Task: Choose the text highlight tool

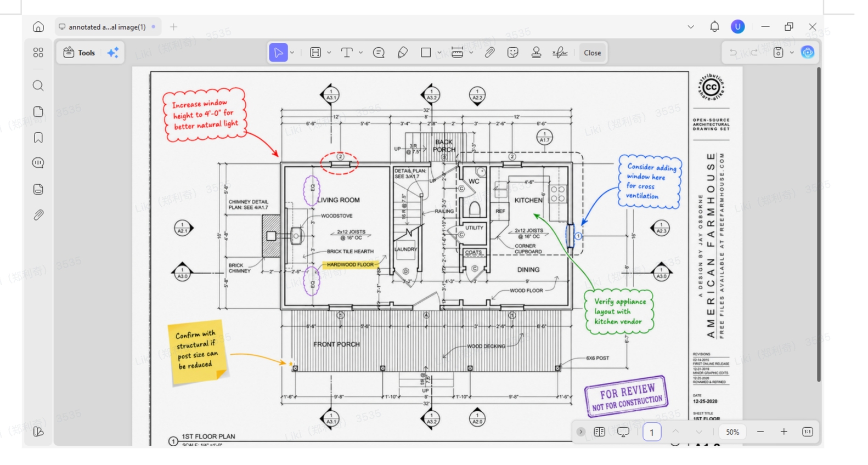Action: click(315, 53)
